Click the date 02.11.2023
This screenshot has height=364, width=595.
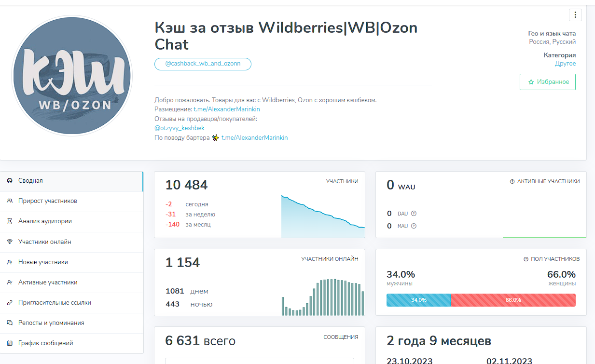510,360
